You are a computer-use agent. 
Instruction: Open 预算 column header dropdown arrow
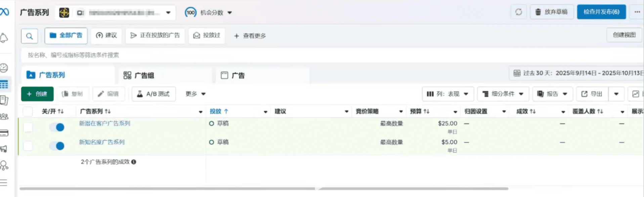[x=455, y=112]
